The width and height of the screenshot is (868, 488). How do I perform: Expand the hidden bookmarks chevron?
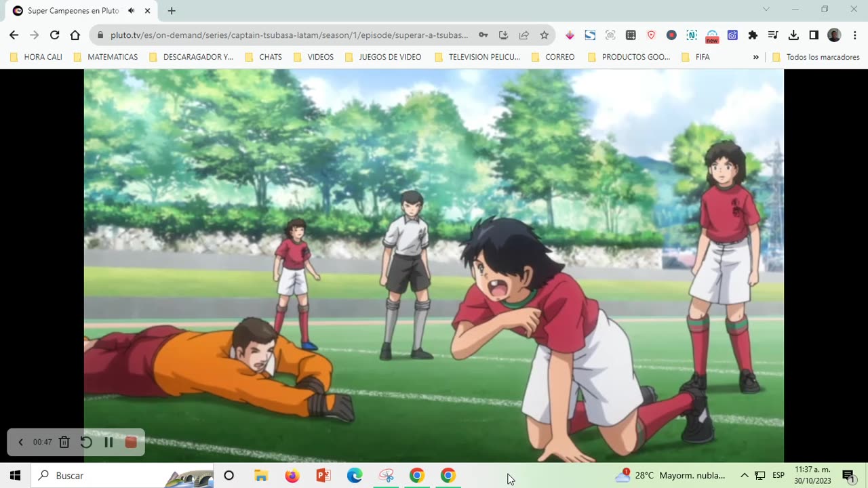pos(756,57)
